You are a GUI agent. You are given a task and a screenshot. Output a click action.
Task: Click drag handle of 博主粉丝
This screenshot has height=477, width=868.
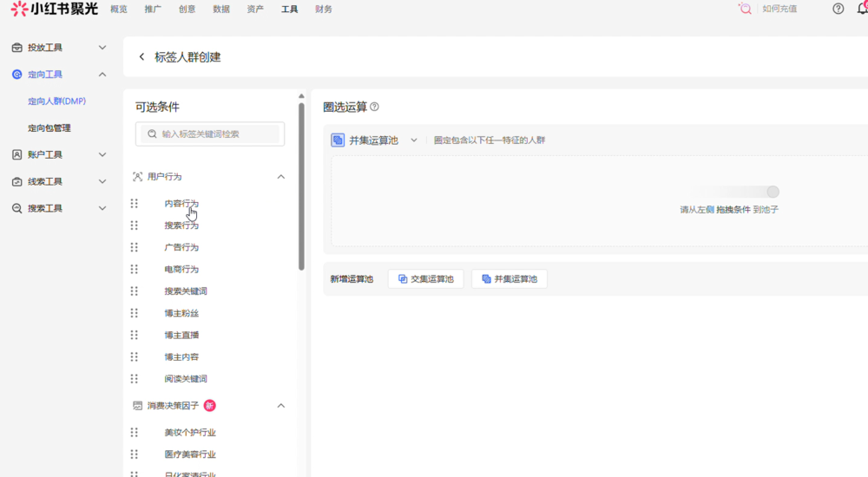[134, 313]
